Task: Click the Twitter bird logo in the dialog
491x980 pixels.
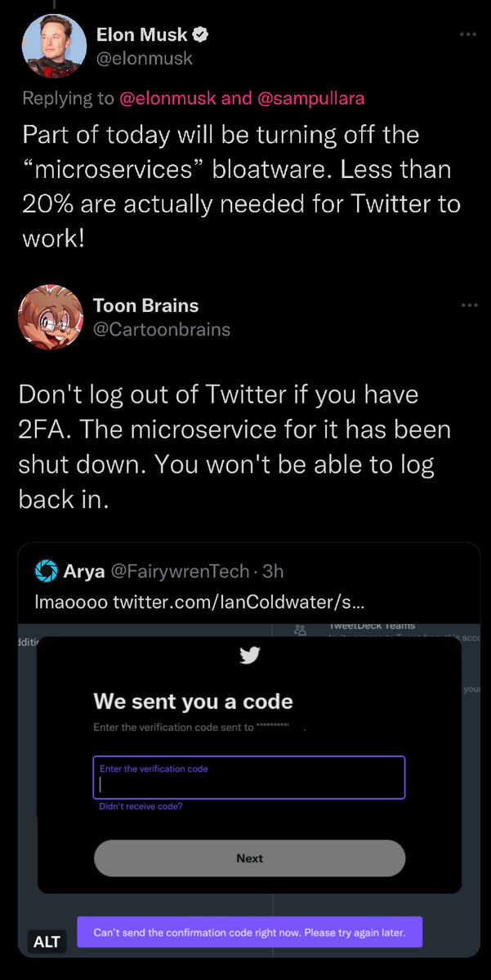Action: point(249,656)
